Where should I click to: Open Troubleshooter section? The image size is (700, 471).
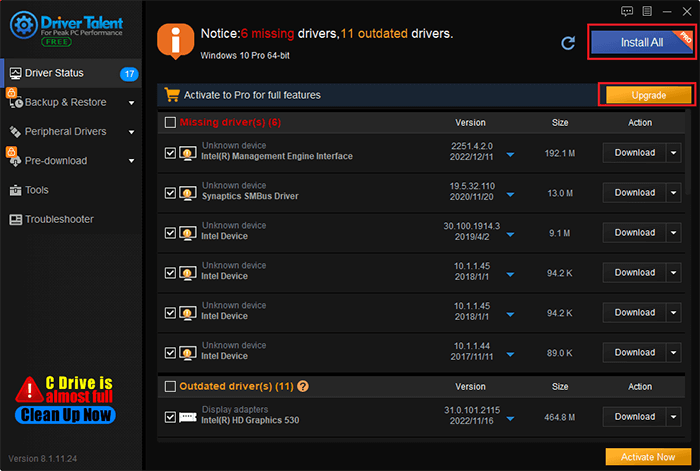[71, 219]
